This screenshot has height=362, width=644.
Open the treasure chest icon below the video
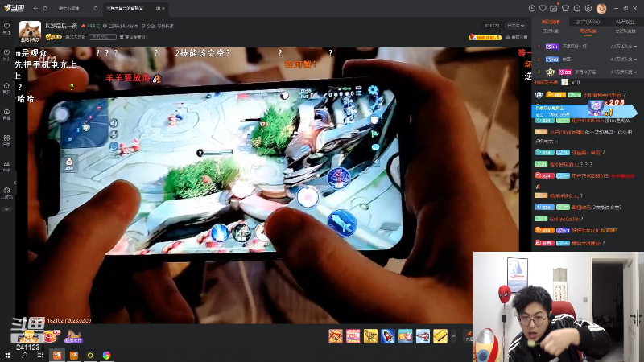pos(51,335)
